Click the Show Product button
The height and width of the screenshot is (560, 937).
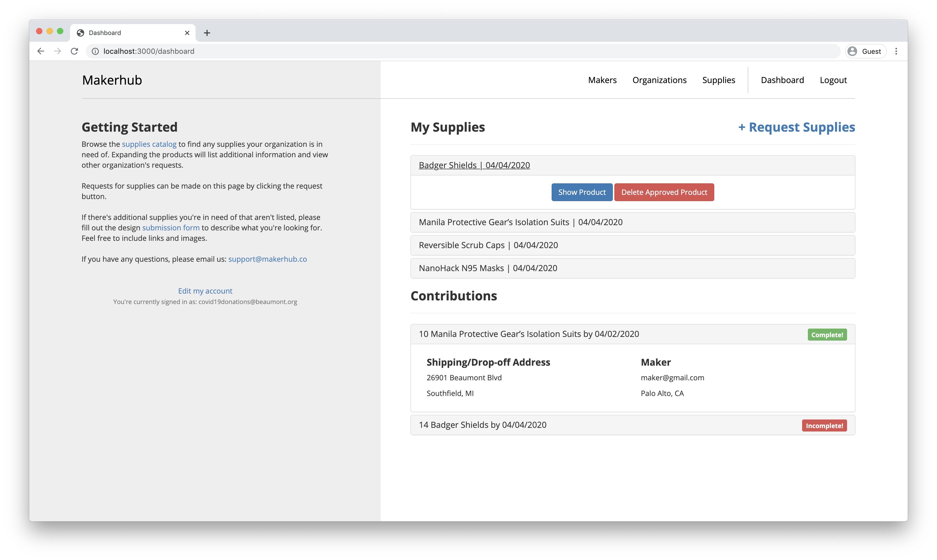click(x=582, y=192)
